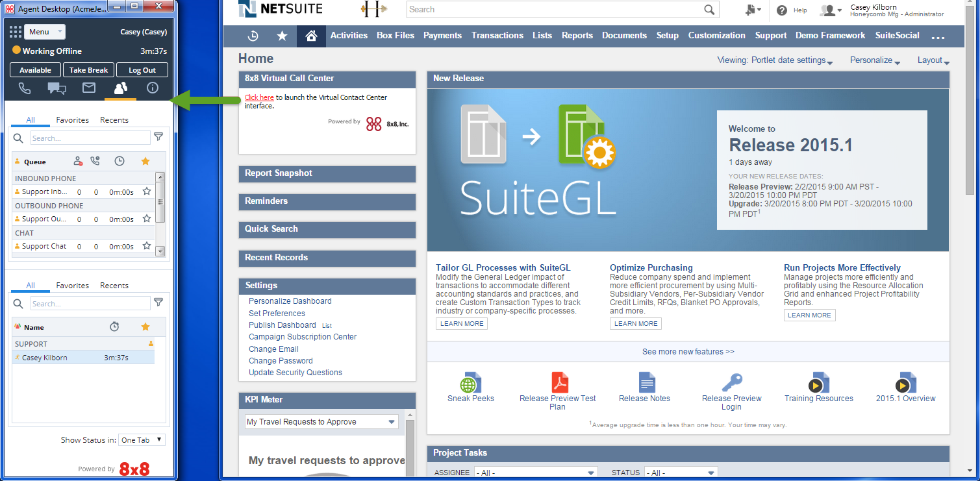Go to NetSuite Home via house icon
Screen dimensions: 980x481
(311, 36)
